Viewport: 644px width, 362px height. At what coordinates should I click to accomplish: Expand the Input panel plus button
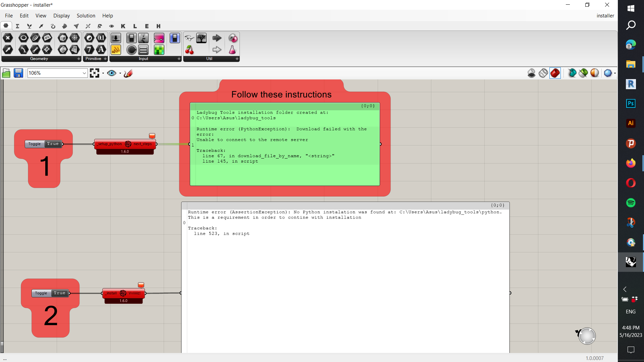[179, 59]
